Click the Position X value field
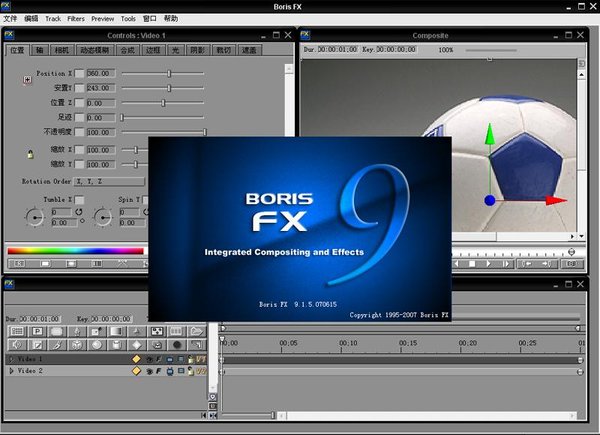The image size is (600, 435). [100, 73]
